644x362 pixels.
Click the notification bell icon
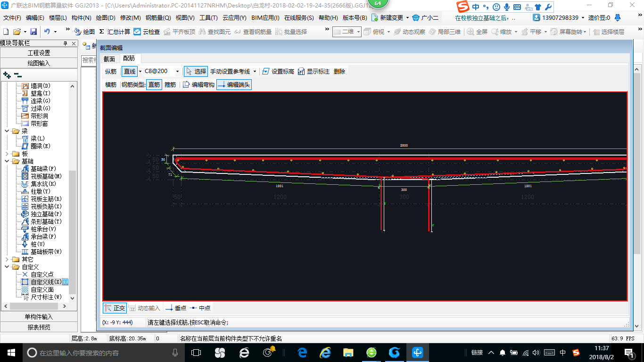click(x=618, y=17)
